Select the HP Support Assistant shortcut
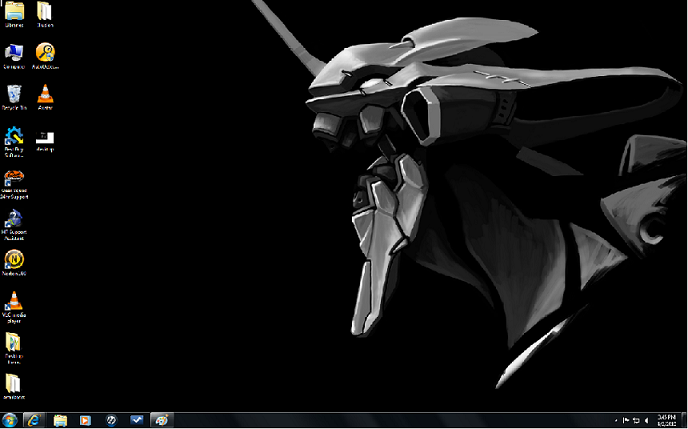 14,225
